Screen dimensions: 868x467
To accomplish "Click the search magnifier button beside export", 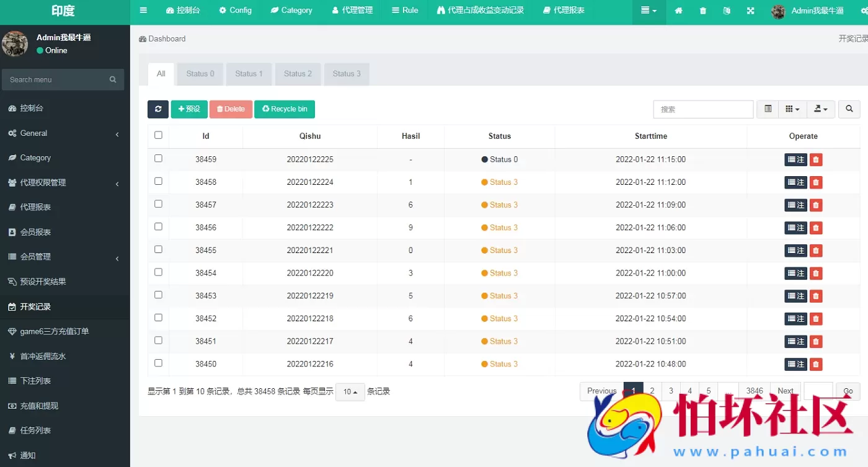I will coord(849,109).
